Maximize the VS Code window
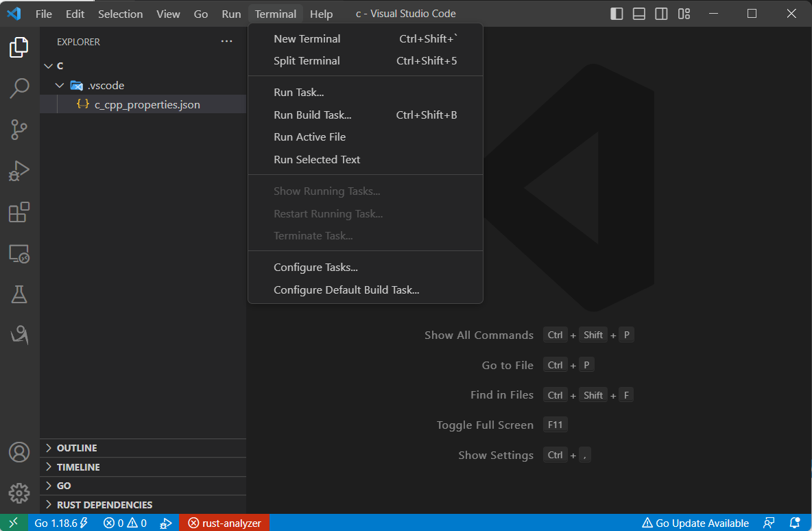Image resolution: width=812 pixels, height=531 pixels. coord(752,14)
